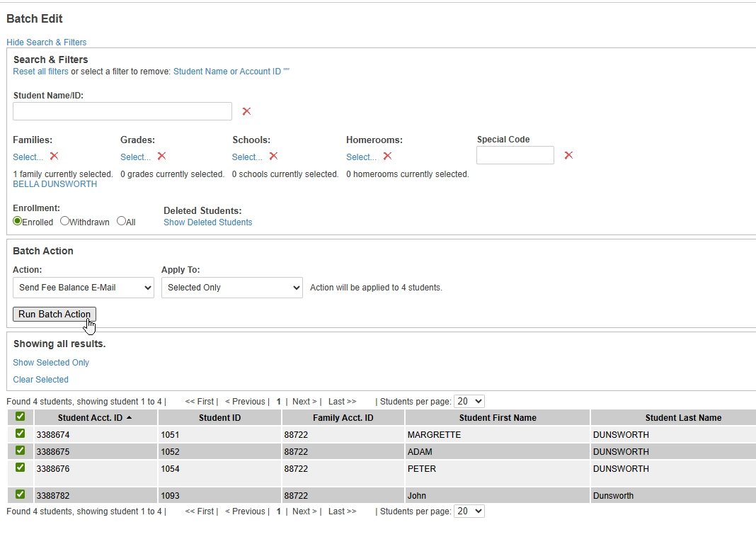Open top Students per page dropdown
The image size is (756, 554).
469,402
